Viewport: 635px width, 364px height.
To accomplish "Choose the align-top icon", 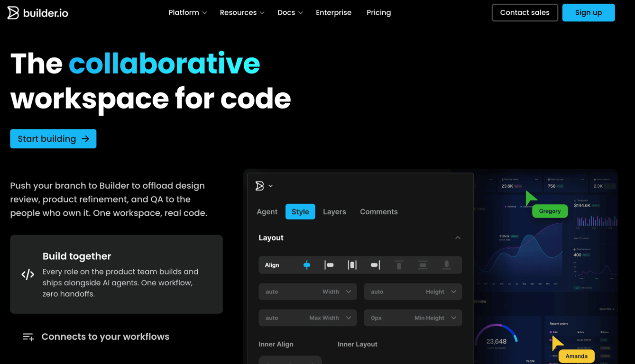I will 399,265.
